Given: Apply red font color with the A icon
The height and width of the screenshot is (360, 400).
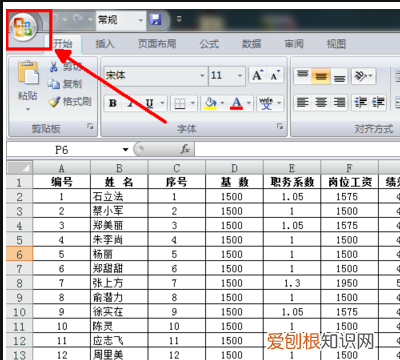Looking at the screenshot, I should (236, 103).
